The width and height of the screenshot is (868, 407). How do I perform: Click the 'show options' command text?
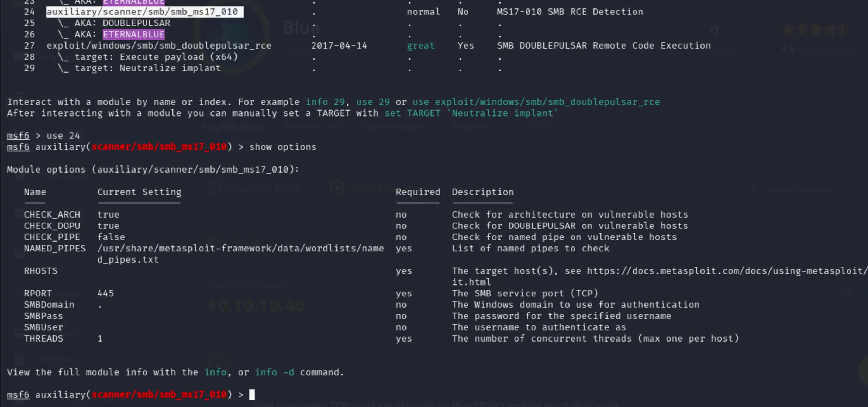coord(283,147)
